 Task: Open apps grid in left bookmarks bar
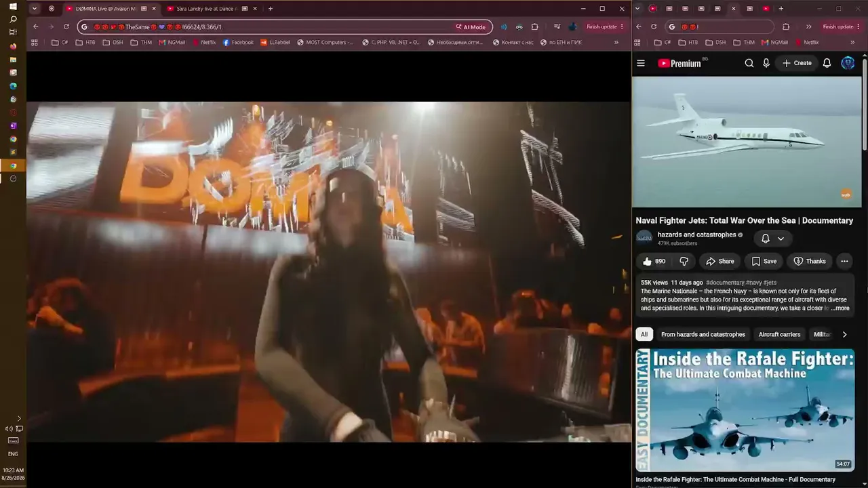pyautogui.click(x=35, y=42)
